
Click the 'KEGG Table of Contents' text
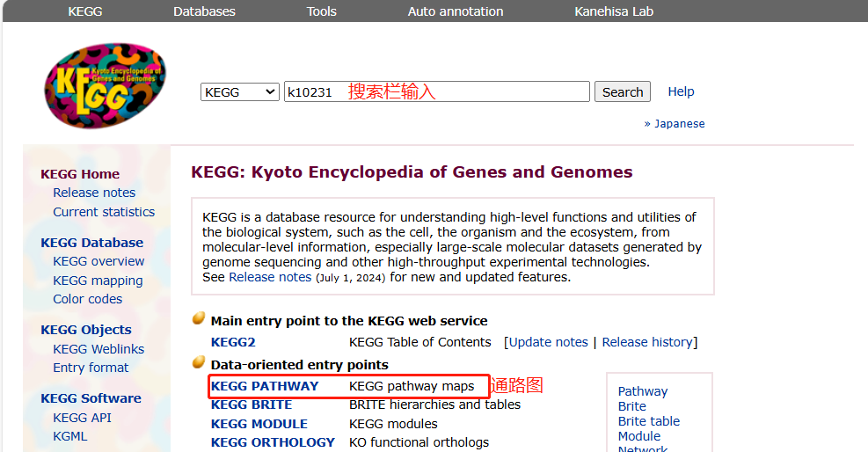point(419,342)
